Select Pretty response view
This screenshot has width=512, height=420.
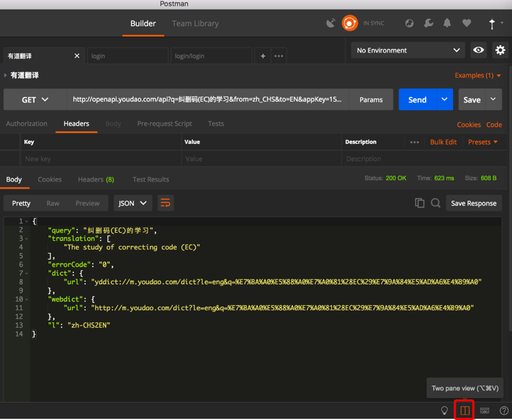click(21, 203)
